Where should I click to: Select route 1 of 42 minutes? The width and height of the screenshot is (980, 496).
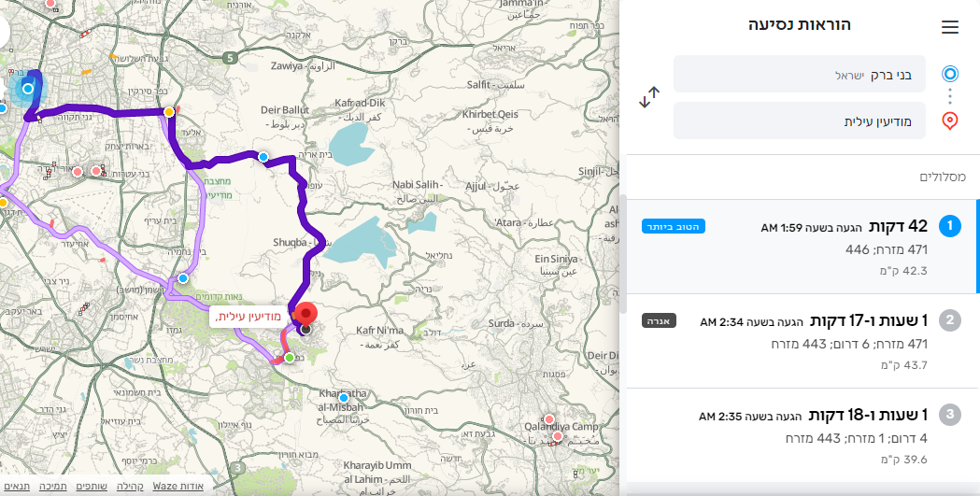click(x=802, y=247)
